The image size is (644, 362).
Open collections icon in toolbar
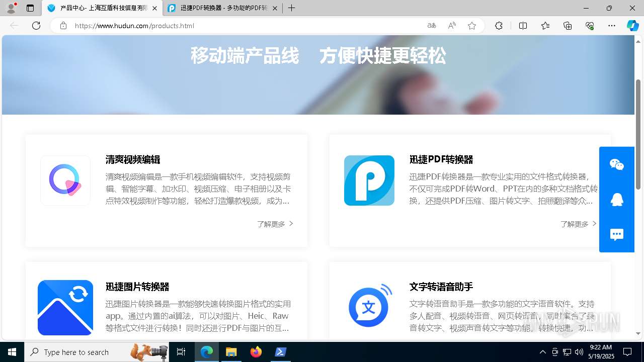point(568,26)
